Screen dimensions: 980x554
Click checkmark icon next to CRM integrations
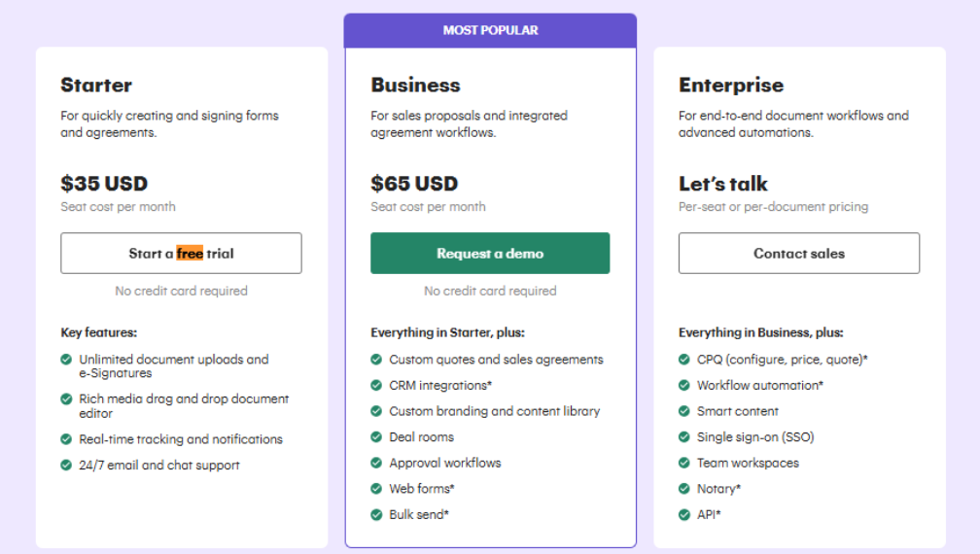[376, 385]
